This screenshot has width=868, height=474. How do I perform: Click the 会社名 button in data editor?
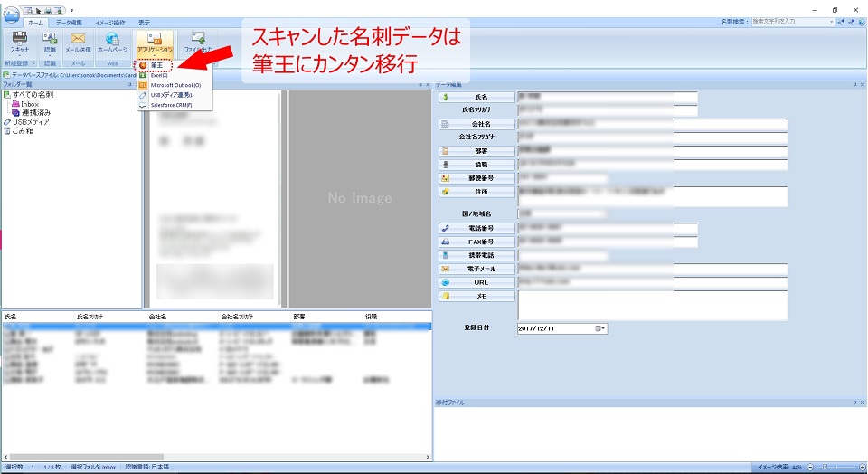coord(476,124)
